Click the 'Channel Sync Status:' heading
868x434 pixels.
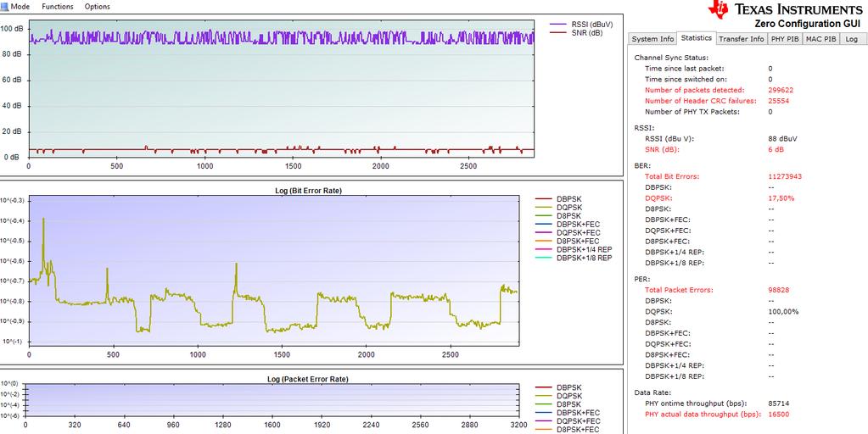point(671,58)
